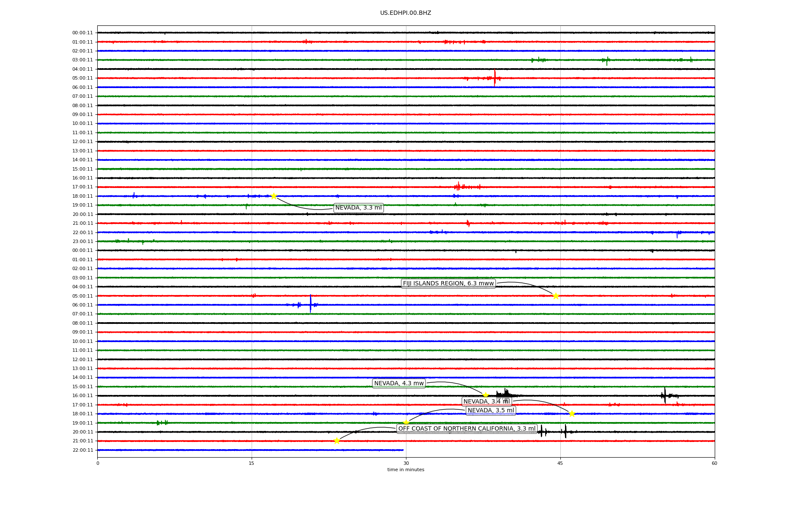Click the '15' tick label on the time axis
Viewport: 812px width, 508px height.
[x=252, y=463]
